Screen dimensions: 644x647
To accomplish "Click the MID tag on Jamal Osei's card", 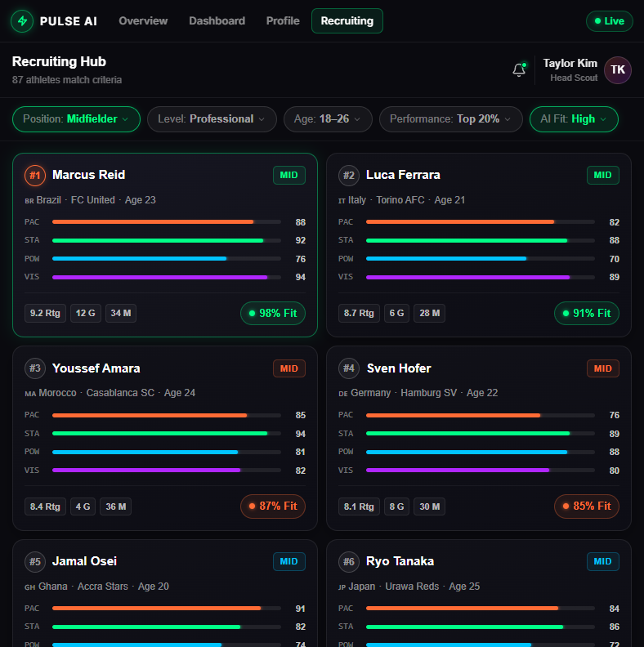I will (x=288, y=561).
